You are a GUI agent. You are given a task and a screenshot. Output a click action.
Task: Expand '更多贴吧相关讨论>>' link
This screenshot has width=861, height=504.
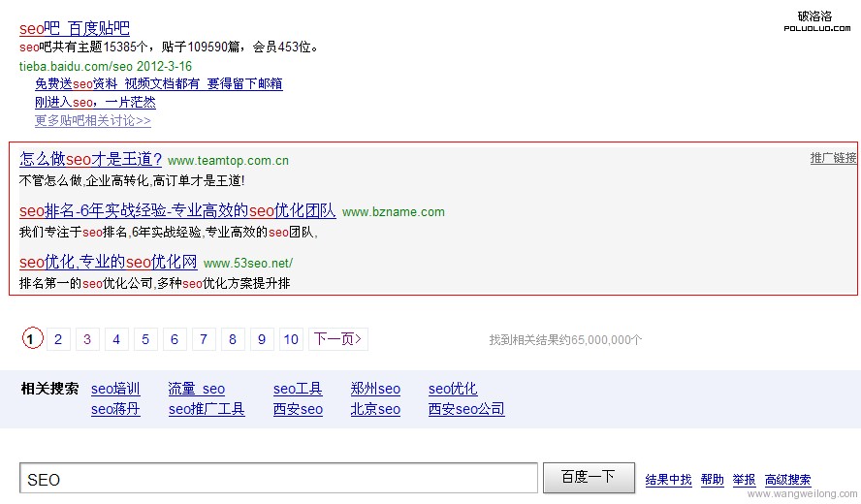point(92,121)
